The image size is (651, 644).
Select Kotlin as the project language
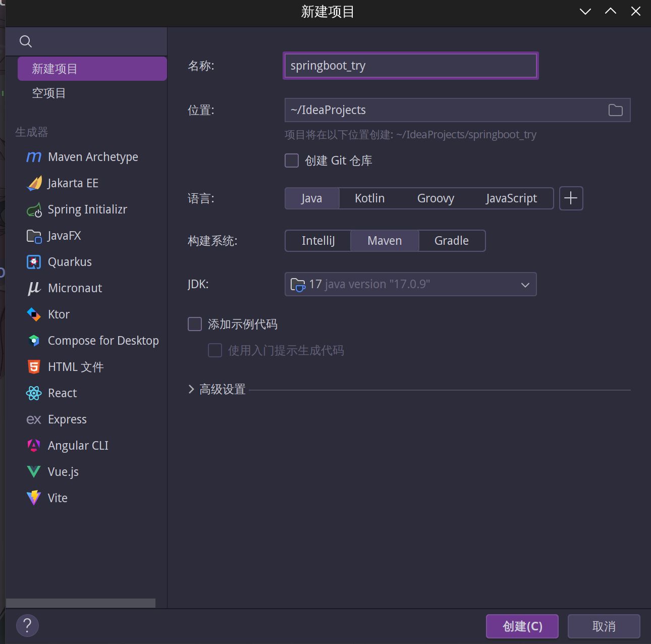pos(369,198)
